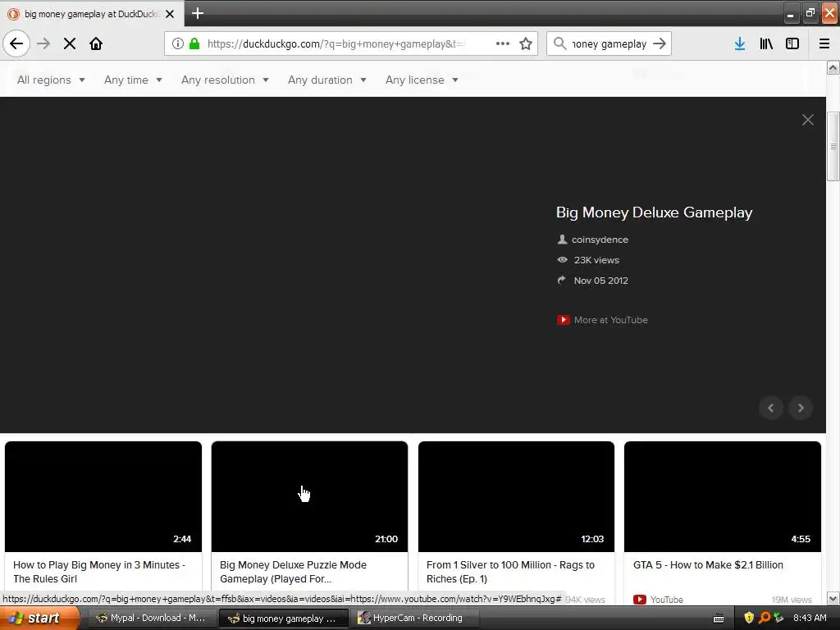Toggle the sidebar icon in the toolbar
The width and height of the screenshot is (840, 630).
pos(792,43)
